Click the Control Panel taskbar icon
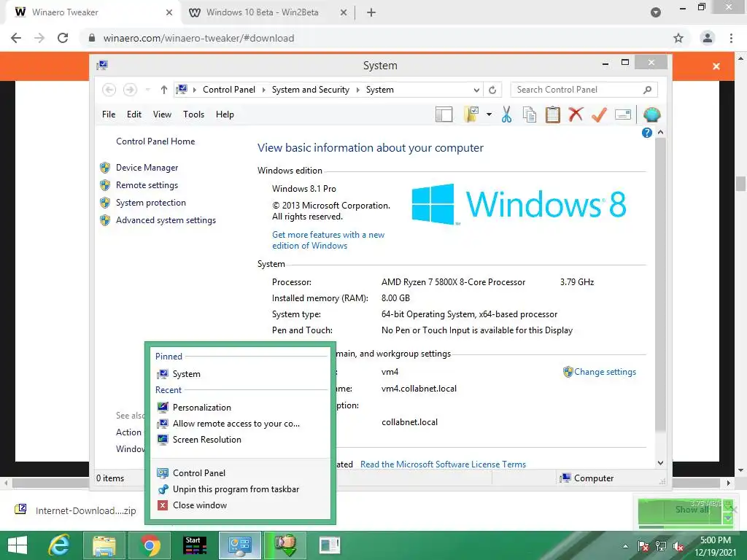Image resolution: width=747 pixels, height=560 pixels. [x=239, y=545]
